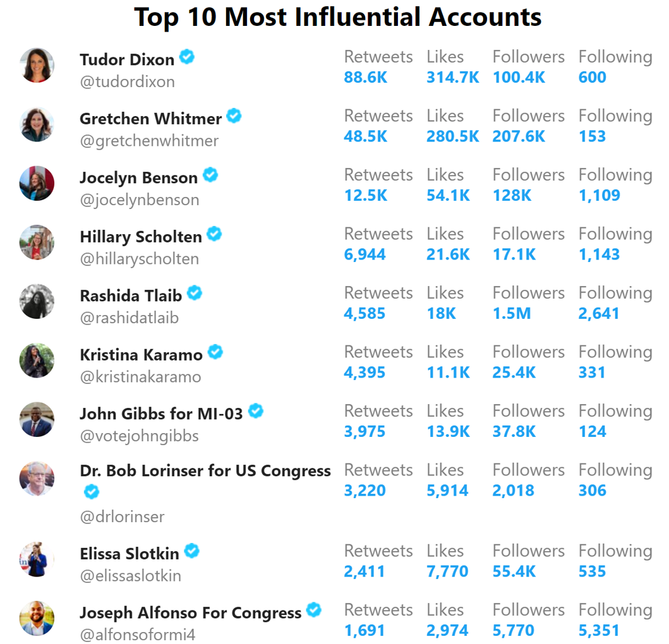Click Tudor Dixon's 88.6K retweets count
Viewport: 669px width, 644px height.
click(x=366, y=77)
